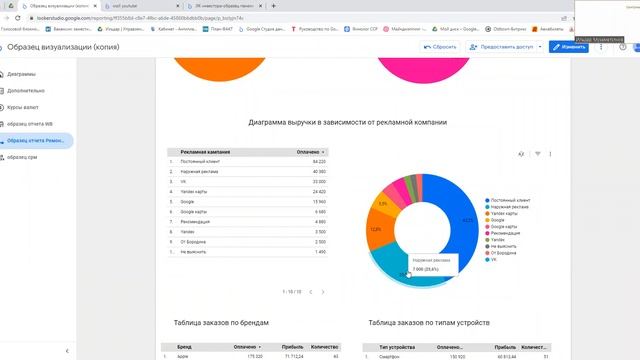Click brands table 'Оплачено' sort arrow
Screen dimensions: 640x360
(x=260, y=347)
